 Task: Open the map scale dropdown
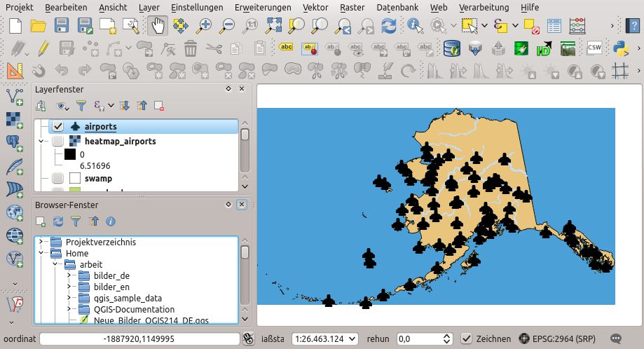pos(351,338)
